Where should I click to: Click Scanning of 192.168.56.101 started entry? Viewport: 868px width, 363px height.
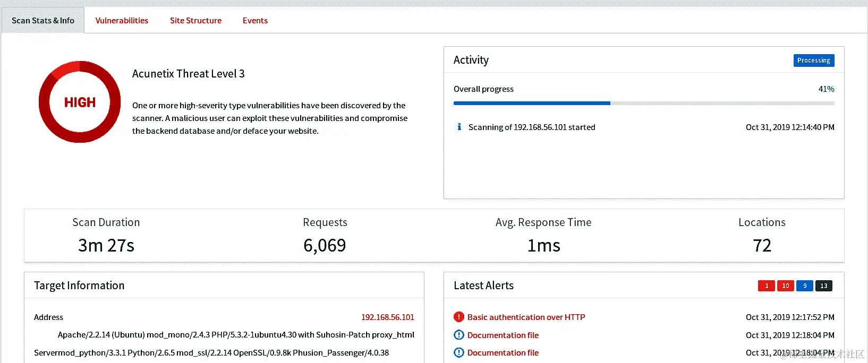(532, 127)
